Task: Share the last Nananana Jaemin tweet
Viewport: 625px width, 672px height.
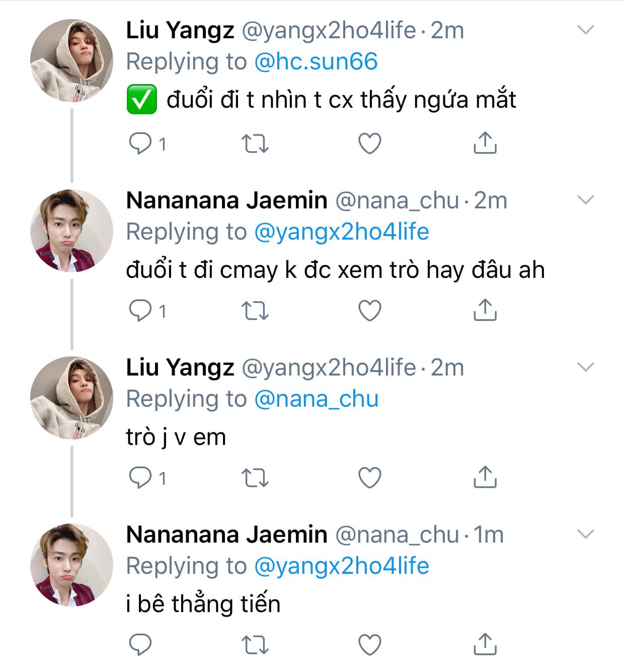Action: [485, 644]
